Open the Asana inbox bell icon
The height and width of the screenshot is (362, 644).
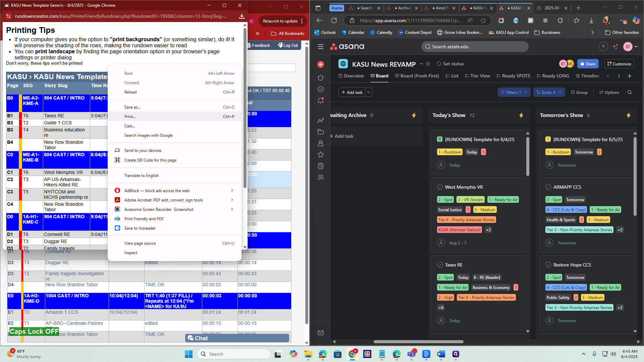click(x=321, y=100)
